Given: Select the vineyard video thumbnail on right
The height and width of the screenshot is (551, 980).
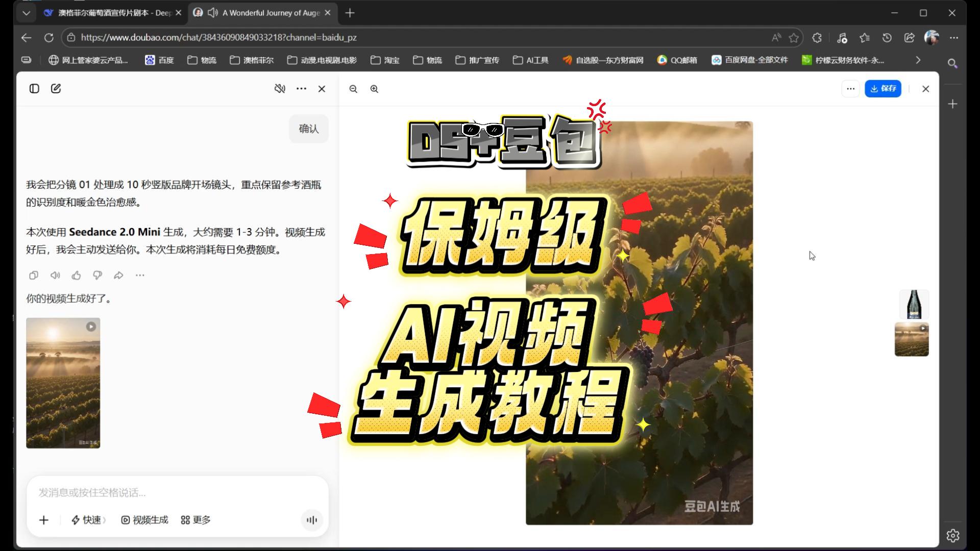Looking at the screenshot, I should tap(912, 339).
